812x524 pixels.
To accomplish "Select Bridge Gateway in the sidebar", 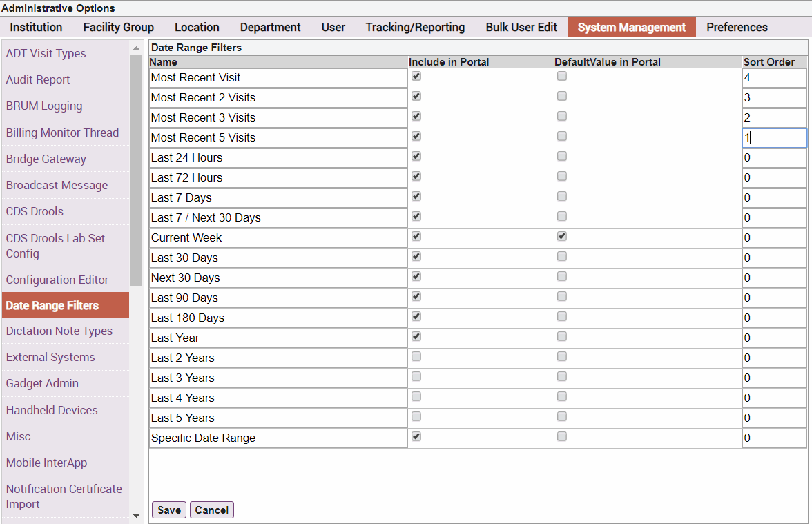I will pyautogui.click(x=65, y=159).
